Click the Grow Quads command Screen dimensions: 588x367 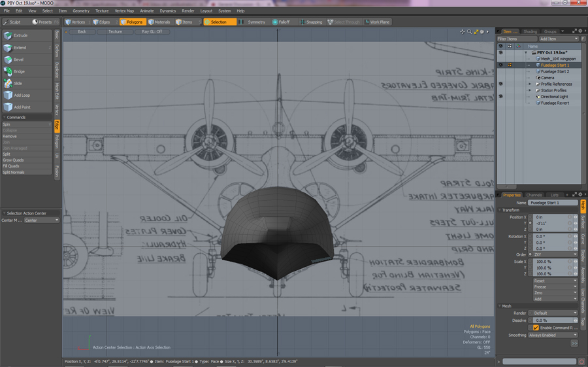(x=27, y=160)
